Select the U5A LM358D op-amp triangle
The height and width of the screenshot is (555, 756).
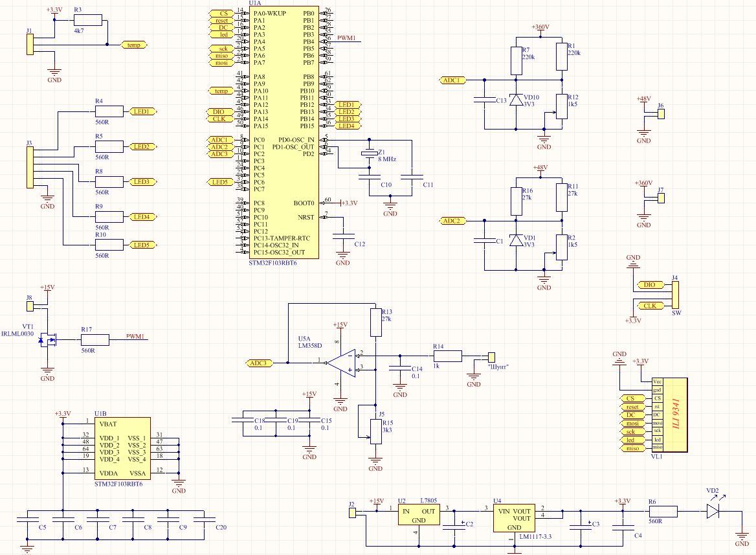342,363
